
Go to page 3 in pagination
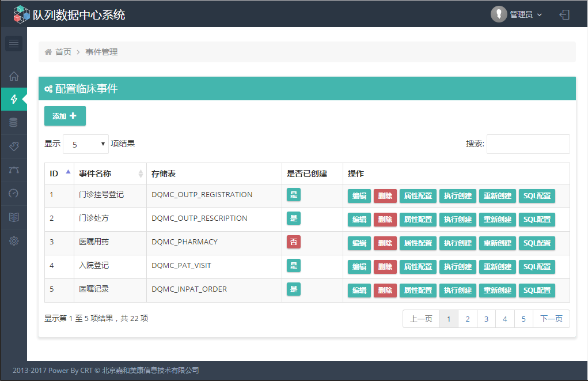(486, 319)
